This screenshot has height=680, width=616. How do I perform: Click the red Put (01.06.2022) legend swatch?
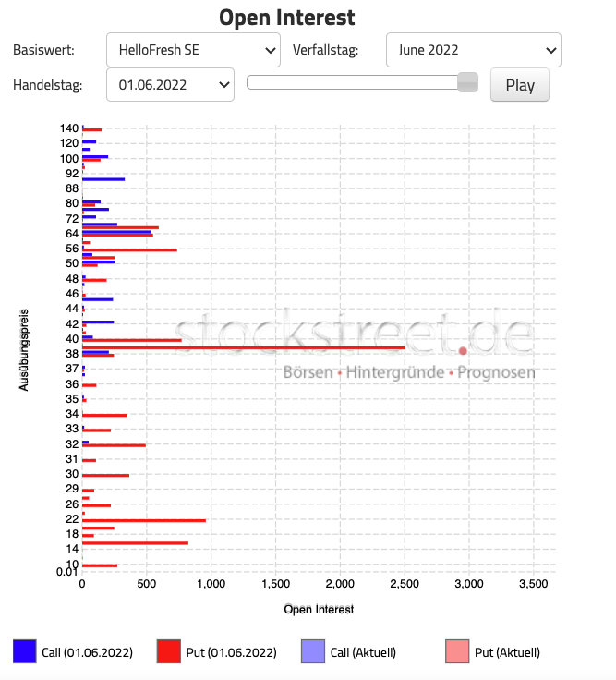(169, 651)
